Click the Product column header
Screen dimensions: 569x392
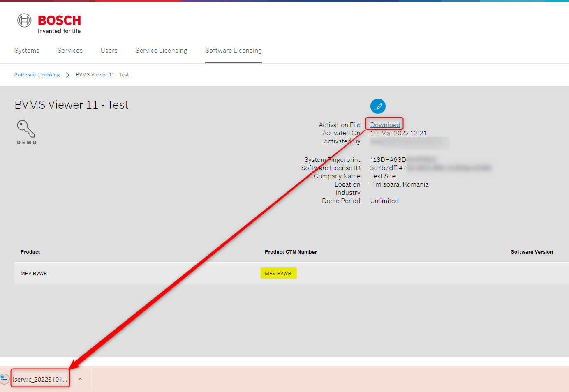coord(30,252)
